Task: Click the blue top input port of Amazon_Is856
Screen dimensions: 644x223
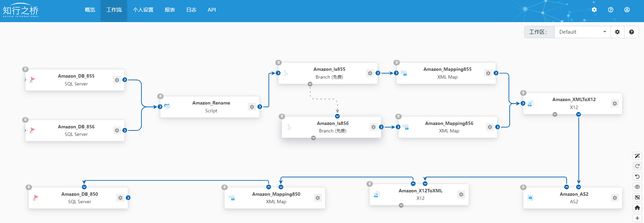Action: [x=337, y=116]
